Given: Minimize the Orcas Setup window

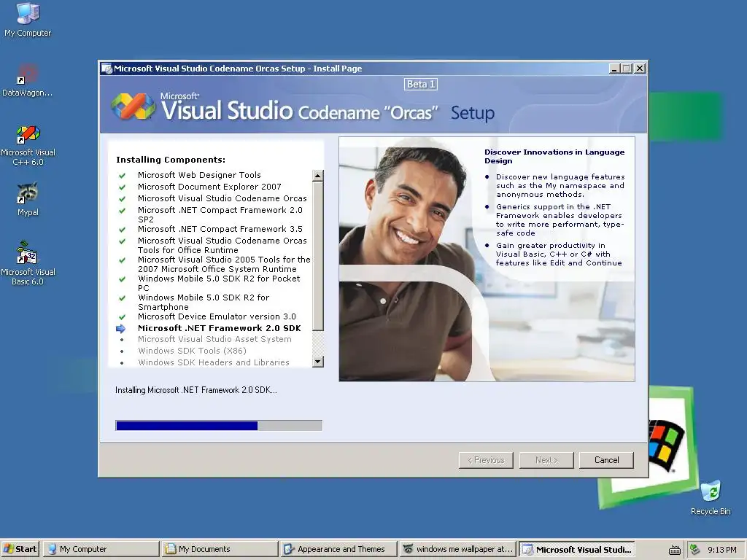Looking at the screenshot, I should click(614, 69).
